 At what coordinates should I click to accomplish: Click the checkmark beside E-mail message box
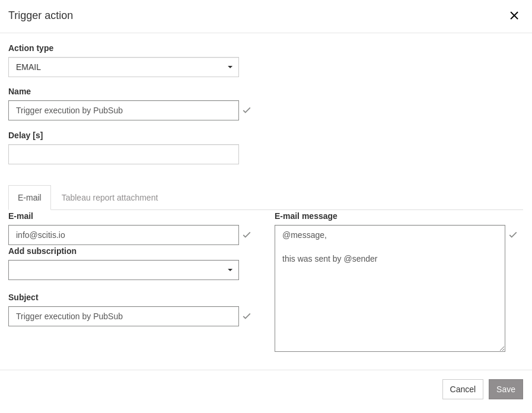coord(513,235)
